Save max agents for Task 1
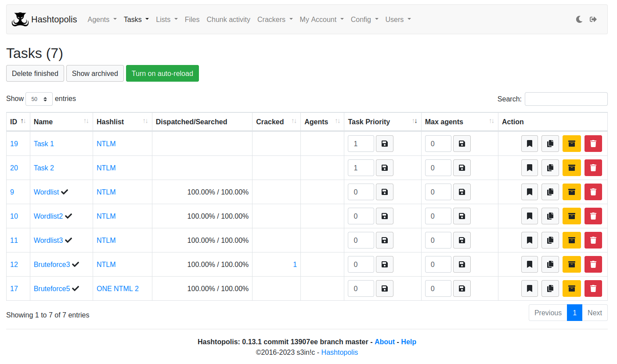This screenshot has width=617, height=364. tap(462, 144)
